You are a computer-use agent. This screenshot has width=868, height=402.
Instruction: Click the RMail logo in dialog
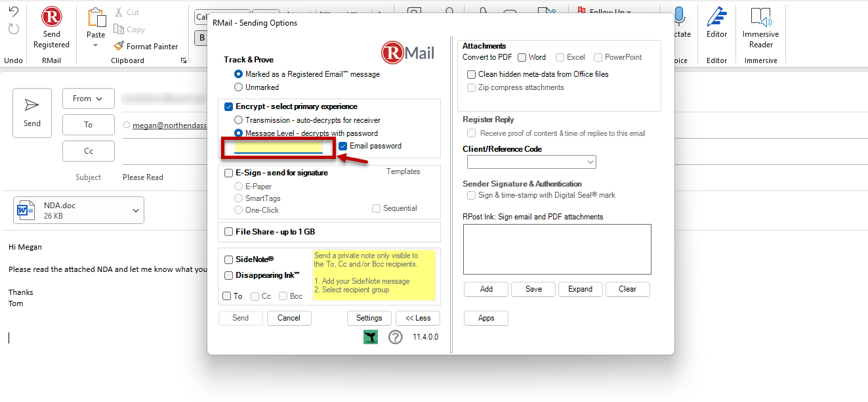[407, 53]
